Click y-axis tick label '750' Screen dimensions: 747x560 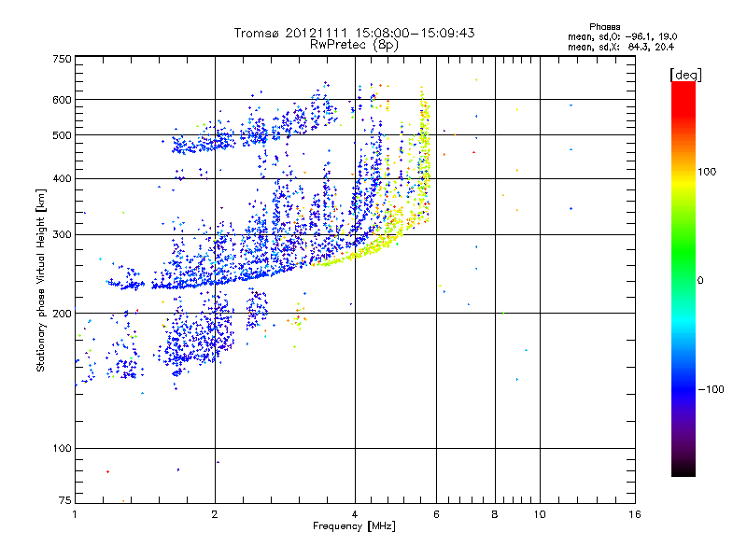tap(62, 59)
